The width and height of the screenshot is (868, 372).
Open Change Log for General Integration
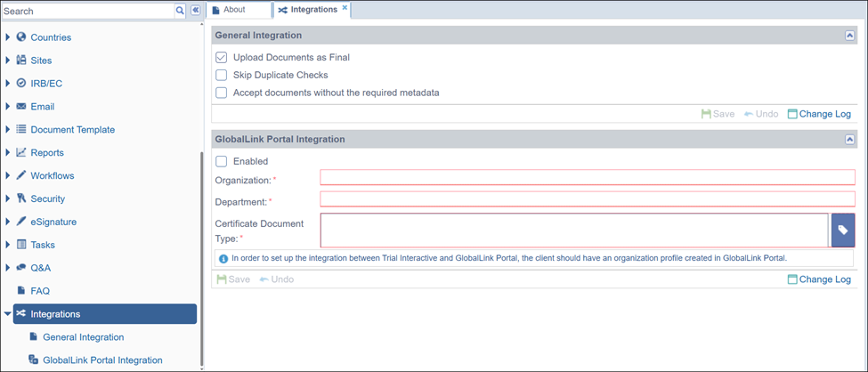[819, 114]
